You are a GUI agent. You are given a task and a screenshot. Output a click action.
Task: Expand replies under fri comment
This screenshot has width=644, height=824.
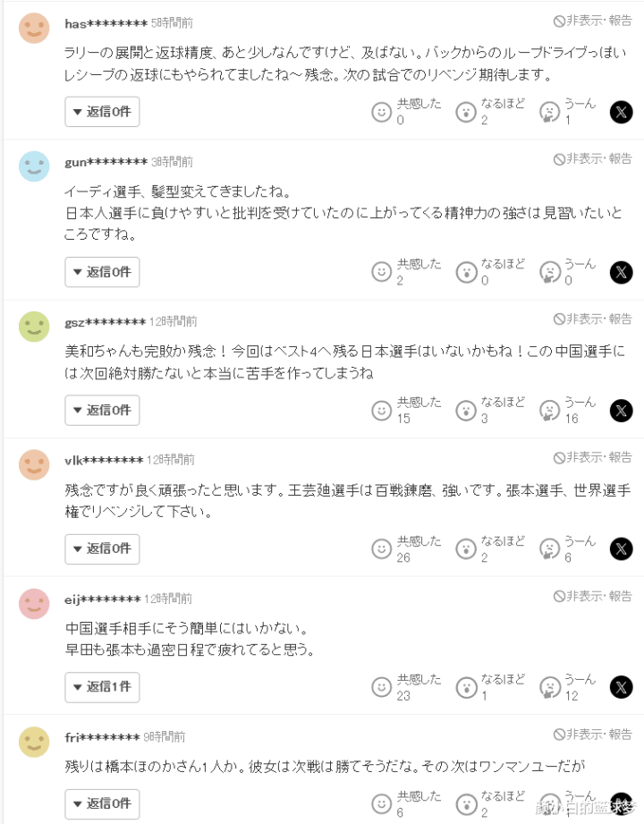[102, 803]
